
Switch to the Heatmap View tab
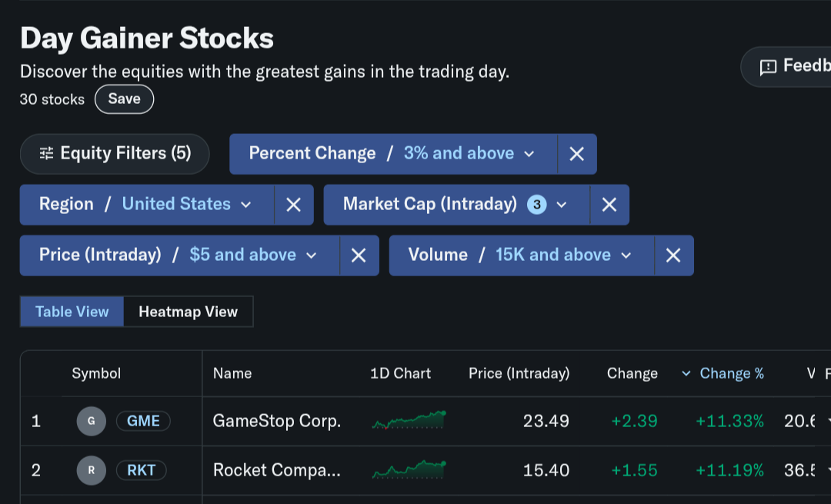click(x=188, y=312)
